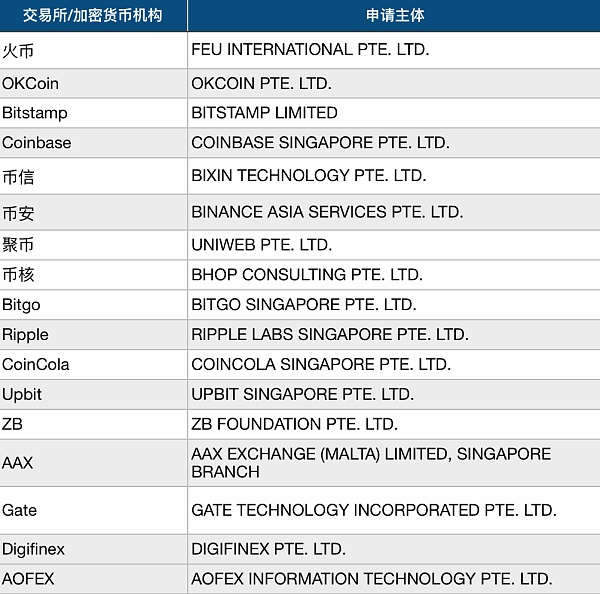Click RIPPLE LABS SINGAPORE PTE. LTD.
This screenshot has width=600, height=594.
329,335
